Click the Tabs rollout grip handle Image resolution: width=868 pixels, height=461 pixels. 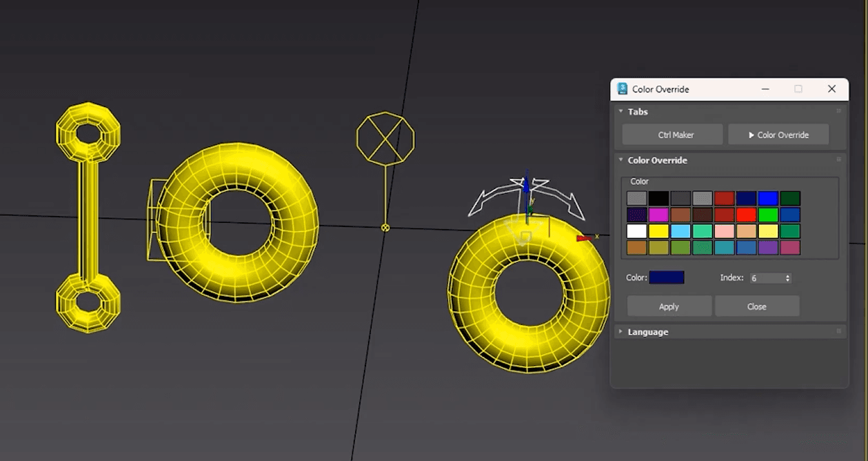click(839, 111)
